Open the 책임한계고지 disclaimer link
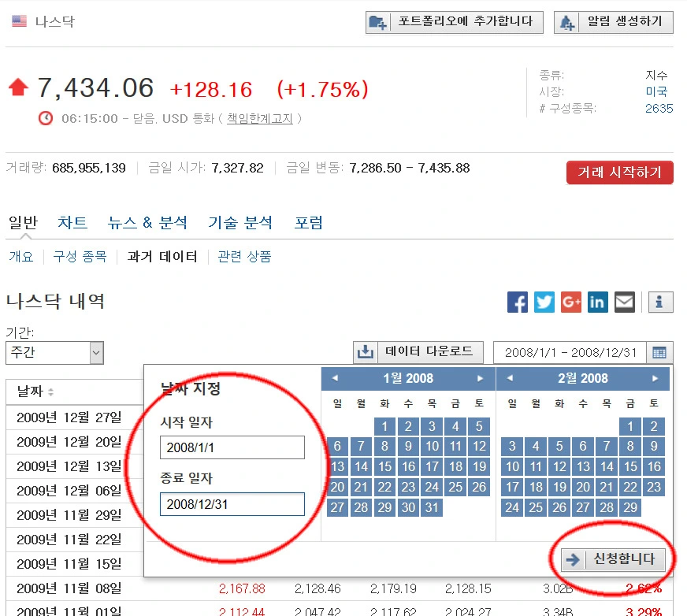Viewport: 687px width, 616px height. point(259,119)
